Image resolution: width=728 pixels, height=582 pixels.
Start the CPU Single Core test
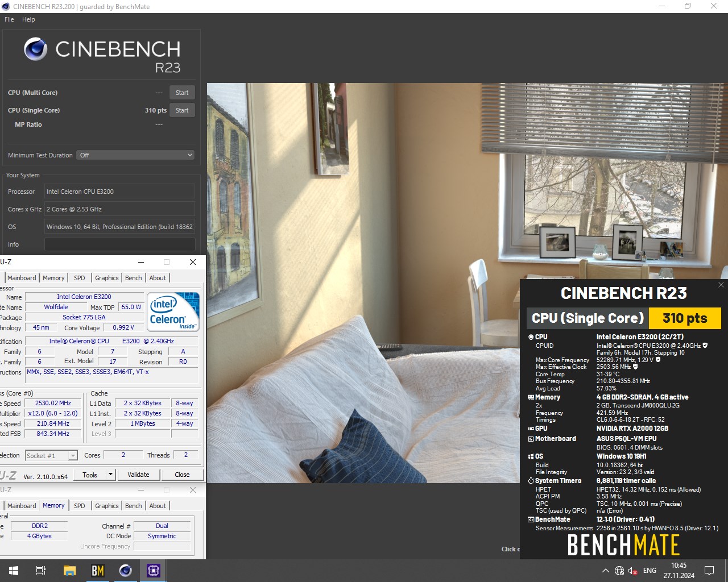coord(182,110)
